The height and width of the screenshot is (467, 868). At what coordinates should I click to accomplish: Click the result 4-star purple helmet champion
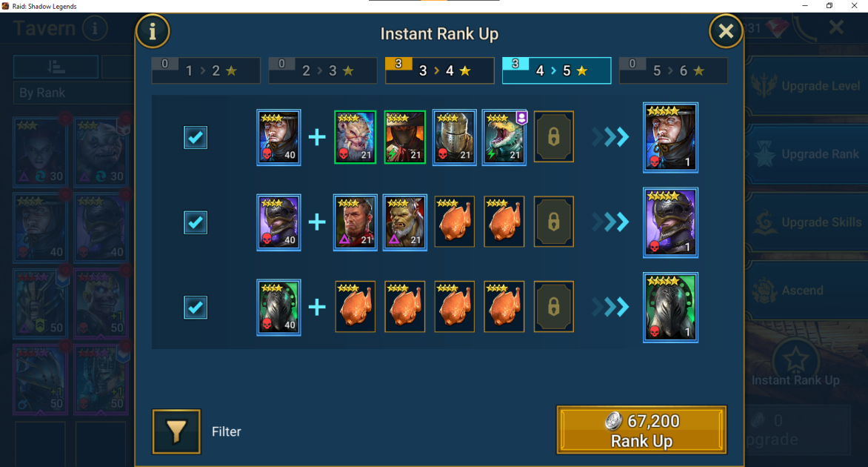click(670, 222)
